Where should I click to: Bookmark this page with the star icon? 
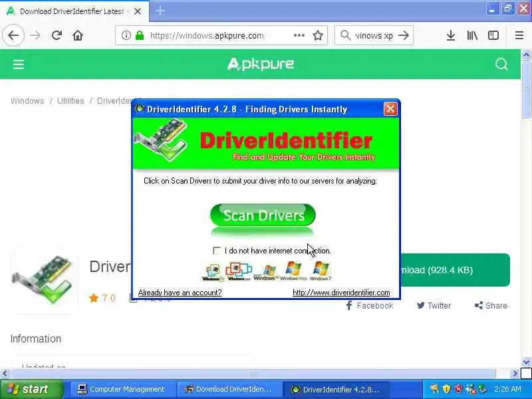pos(318,35)
